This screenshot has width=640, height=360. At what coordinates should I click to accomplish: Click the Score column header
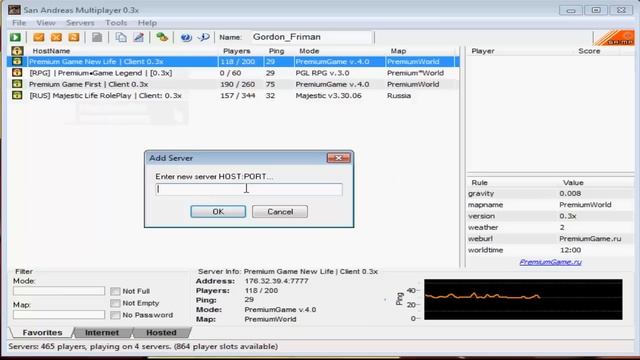[589, 51]
